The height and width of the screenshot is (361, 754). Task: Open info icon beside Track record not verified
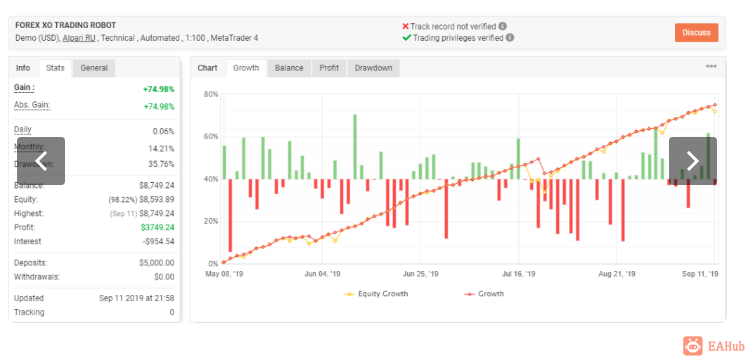(x=503, y=26)
